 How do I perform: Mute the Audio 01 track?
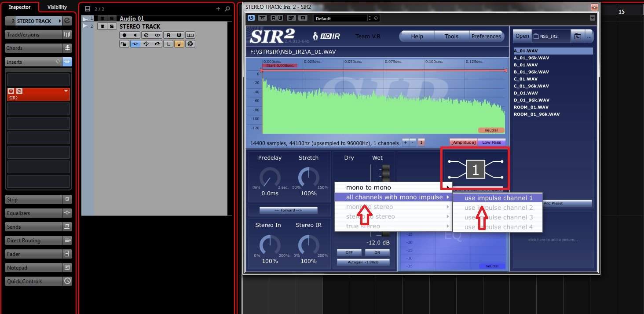(102, 18)
